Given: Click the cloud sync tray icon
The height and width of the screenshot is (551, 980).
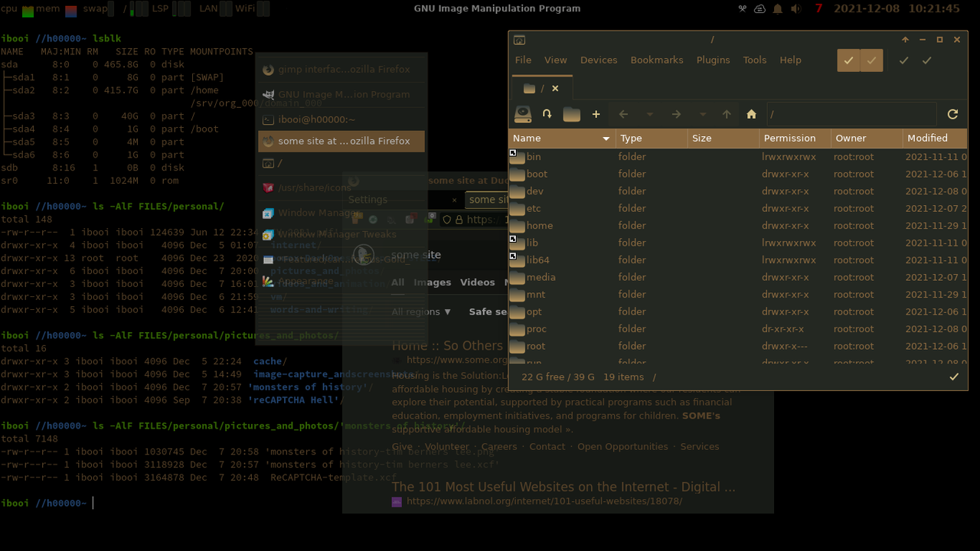Looking at the screenshot, I should (759, 9).
